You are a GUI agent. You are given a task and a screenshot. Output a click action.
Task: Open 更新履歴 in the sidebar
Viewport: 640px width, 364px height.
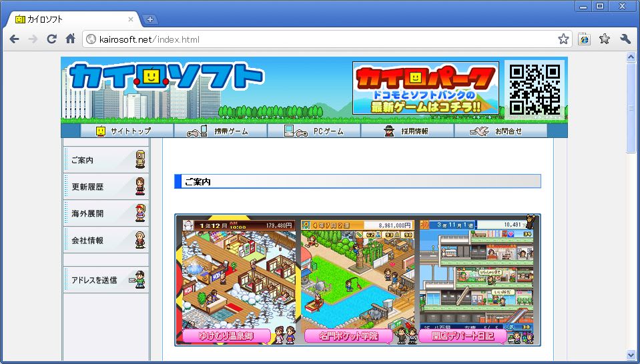coord(105,187)
